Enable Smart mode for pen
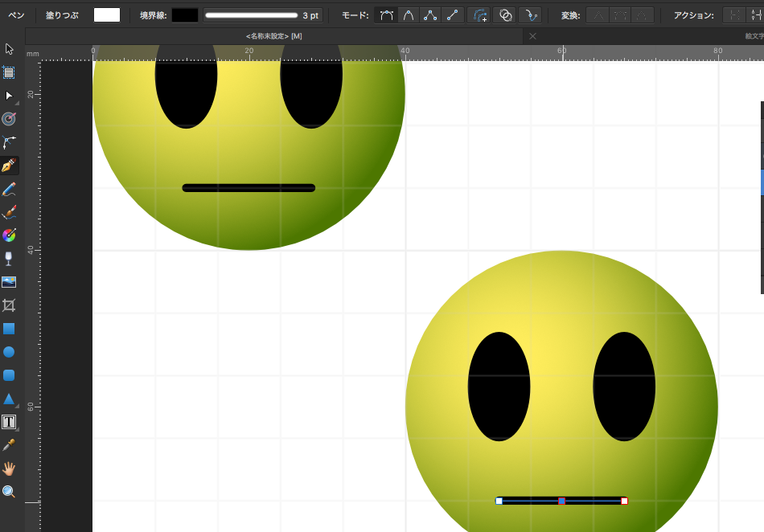The height and width of the screenshot is (532, 764). pos(409,15)
